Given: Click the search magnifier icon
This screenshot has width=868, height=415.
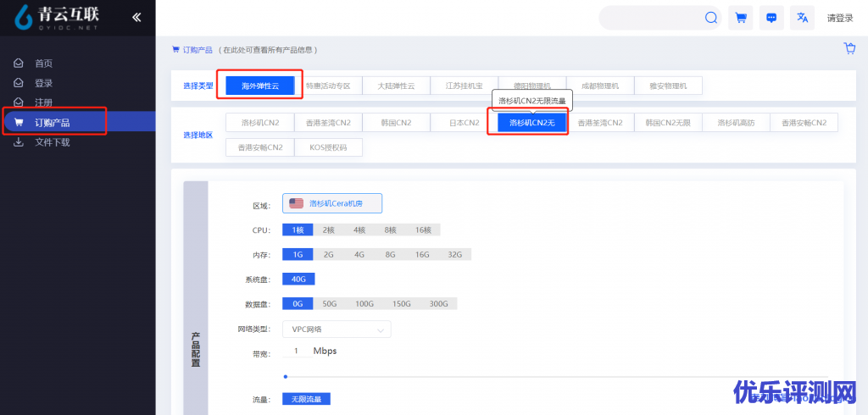Looking at the screenshot, I should pyautogui.click(x=710, y=18).
